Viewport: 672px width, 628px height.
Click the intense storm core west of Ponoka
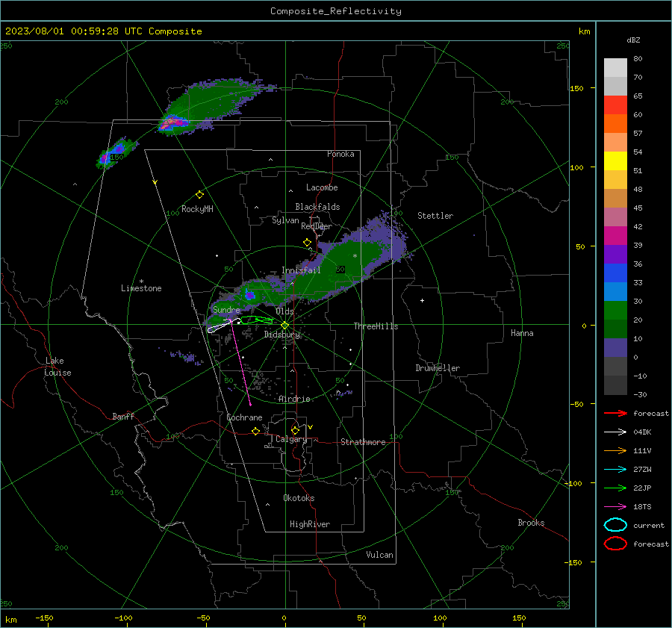point(172,123)
